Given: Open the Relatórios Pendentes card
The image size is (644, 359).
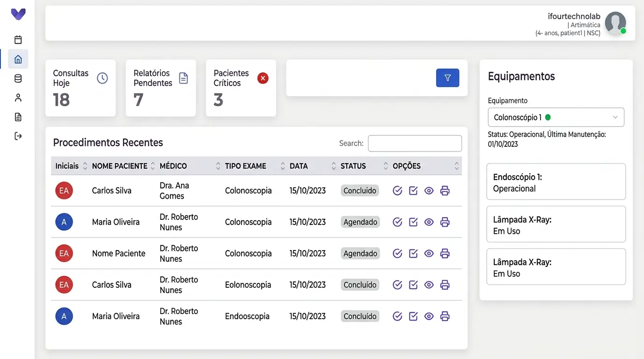Looking at the screenshot, I should pos(161,88).
